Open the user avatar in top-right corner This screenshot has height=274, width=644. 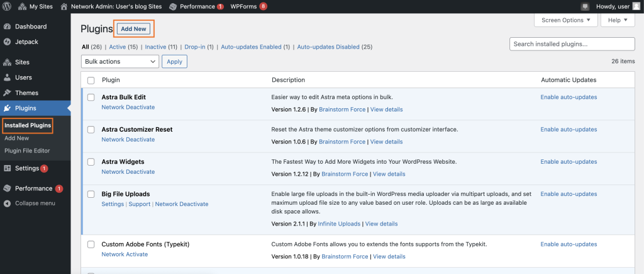636,6
